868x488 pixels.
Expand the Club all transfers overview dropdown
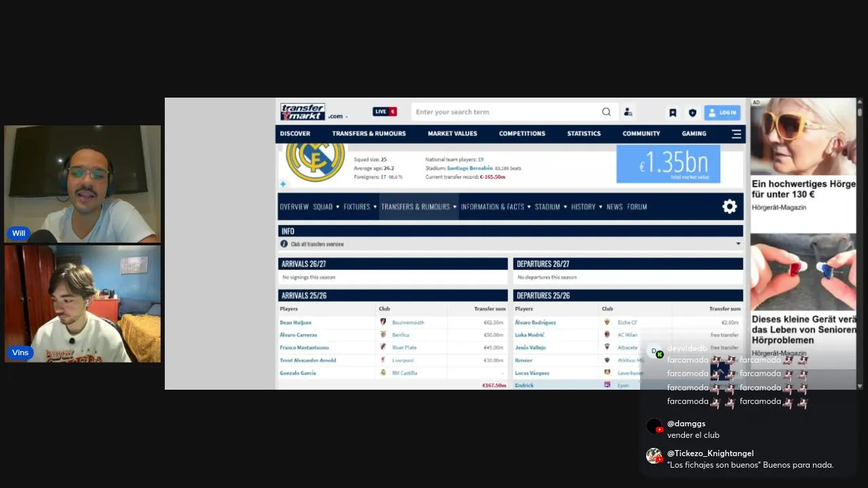[738, 244]
